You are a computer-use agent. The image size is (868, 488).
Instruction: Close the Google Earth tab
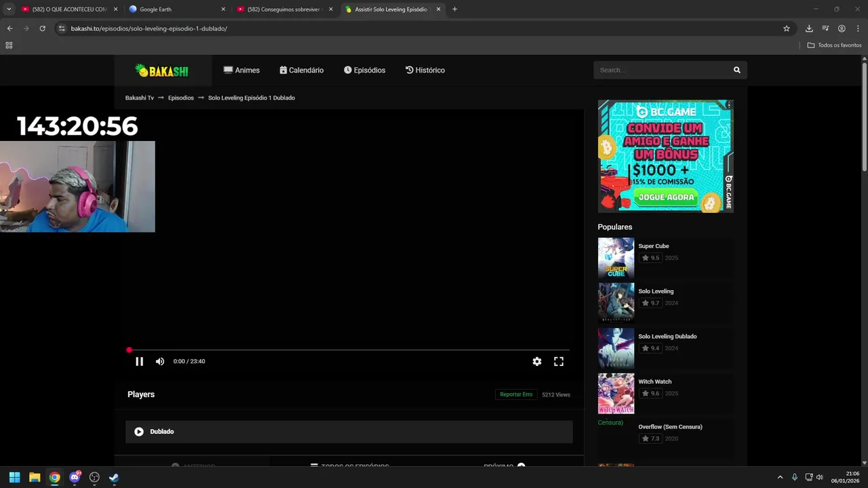223,9
